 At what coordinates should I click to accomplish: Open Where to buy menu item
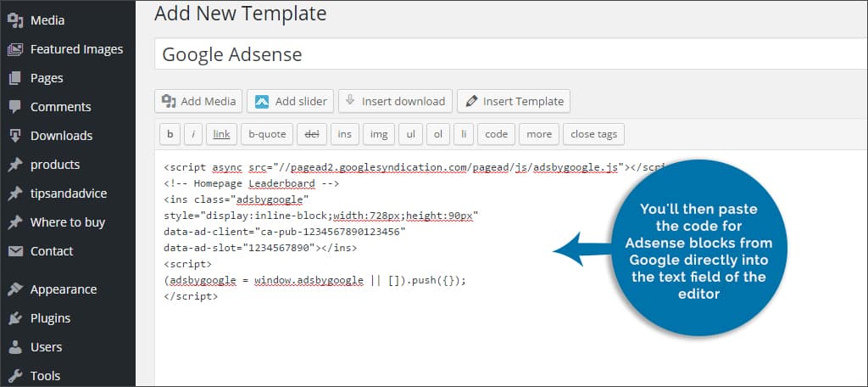coord(67,222)
